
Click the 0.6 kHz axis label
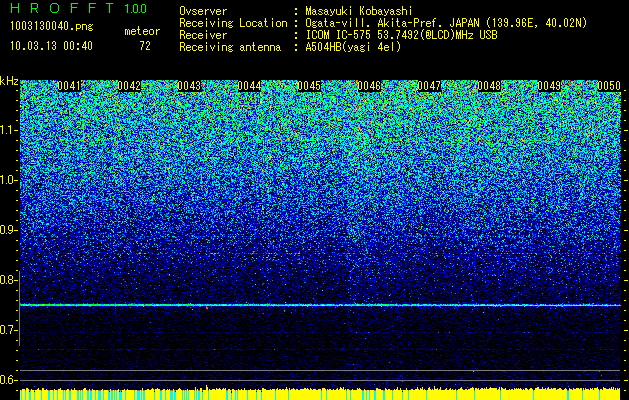tap(7, 380)
